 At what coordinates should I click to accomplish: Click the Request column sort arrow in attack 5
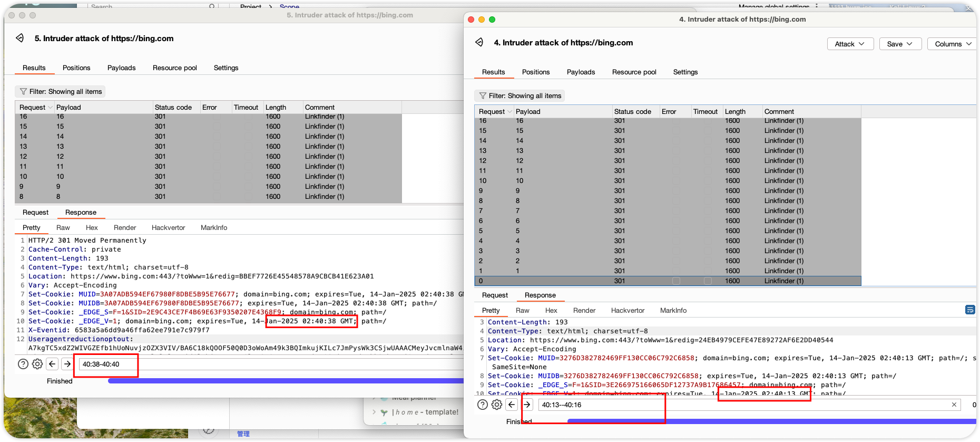[50, 108]
